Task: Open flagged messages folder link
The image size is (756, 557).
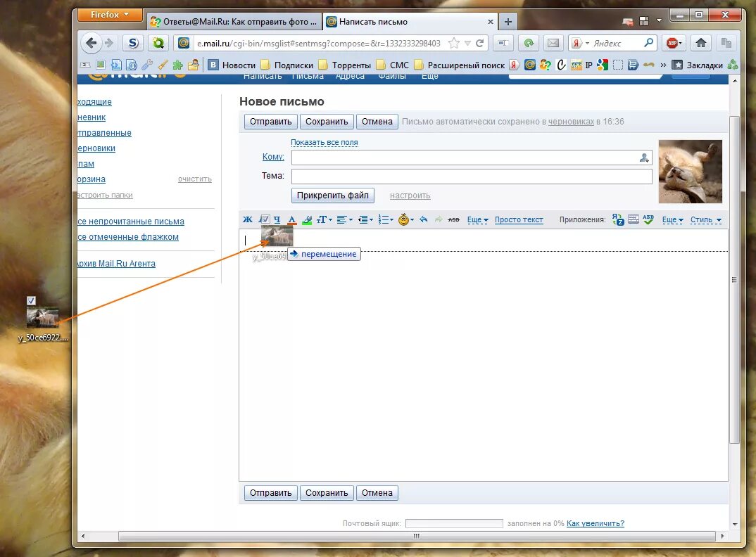Action: point(128,237)
